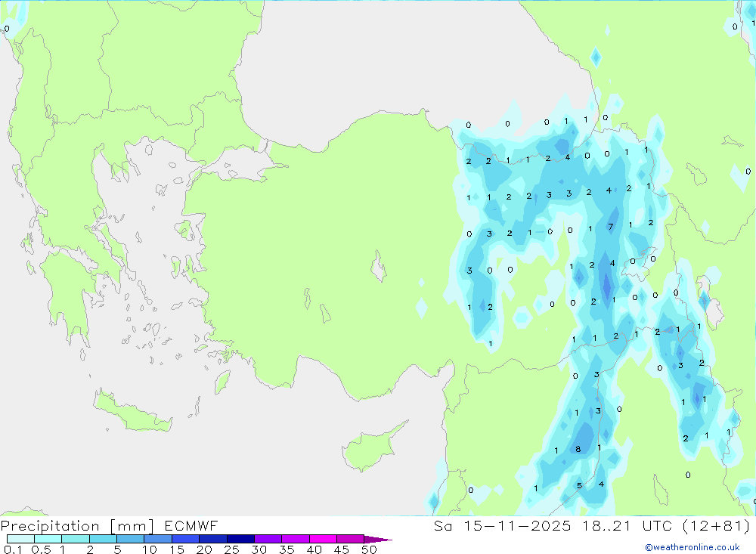Click the legend label 0.1

coord(13,549)
